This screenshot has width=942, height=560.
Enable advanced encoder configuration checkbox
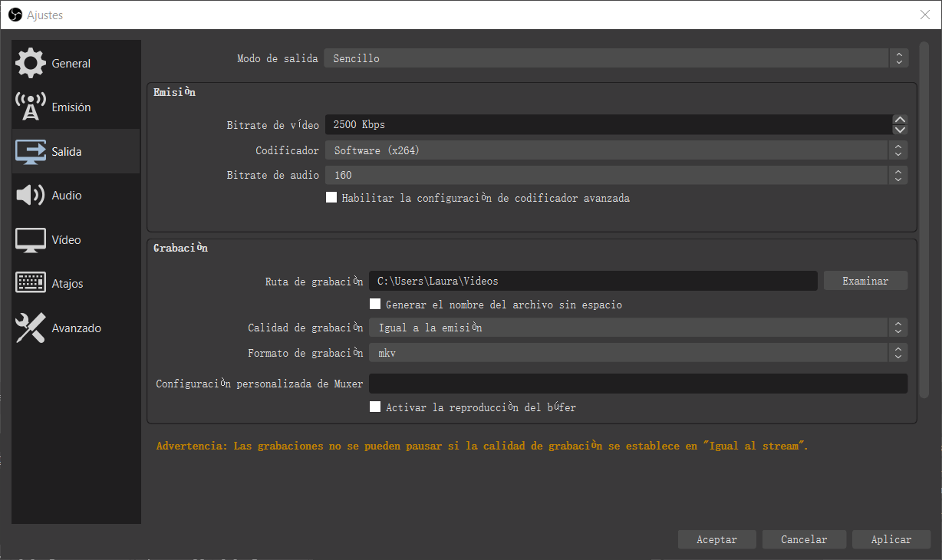[331, 197]
